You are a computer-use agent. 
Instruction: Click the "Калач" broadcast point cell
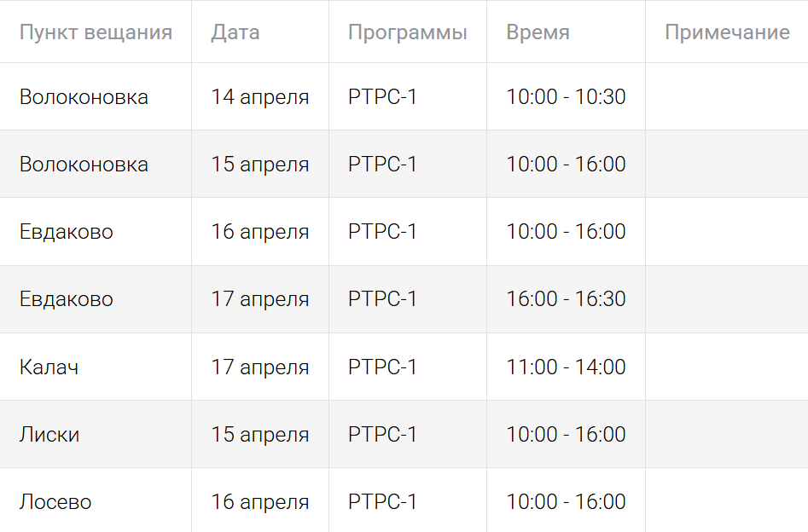(x=49, y=367)
